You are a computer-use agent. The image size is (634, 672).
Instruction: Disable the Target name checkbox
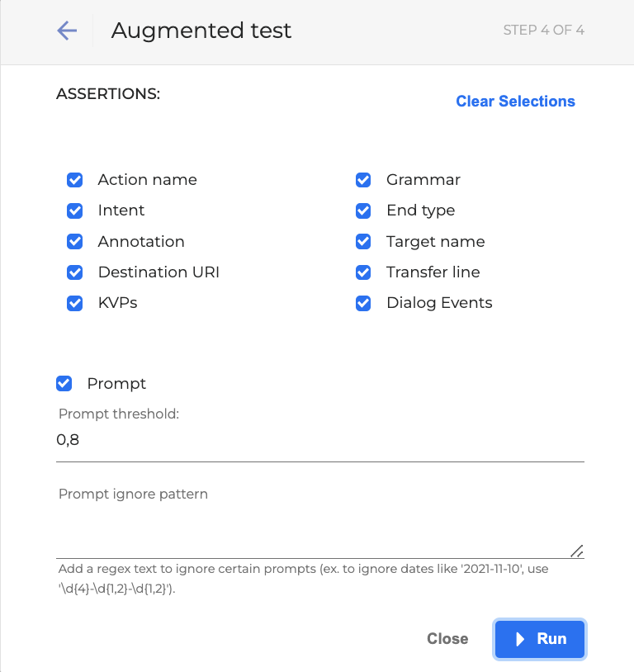click(363, 241)
